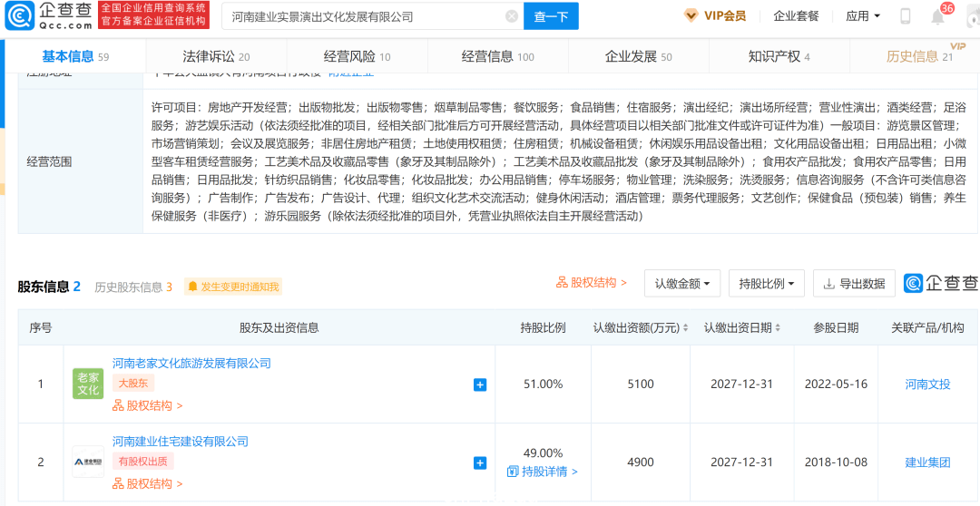Click the 5100 subscribed capital cell
The image size is (980, 506).
(x=641, y=384)
